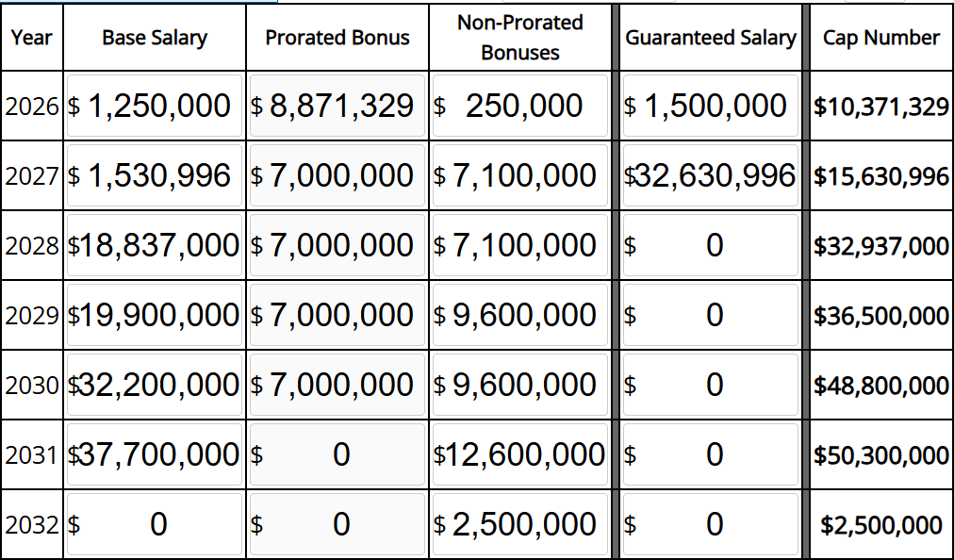This screenshot has width=954, height=560.
Task: Click the 2030 Cap Number value $48,800,000
Action: click(880, 385)
